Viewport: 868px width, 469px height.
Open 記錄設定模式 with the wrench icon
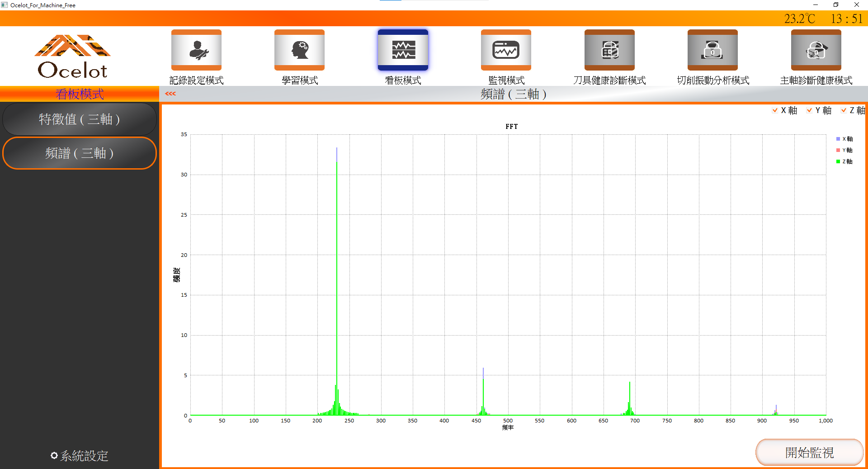[x=196, y=50]
